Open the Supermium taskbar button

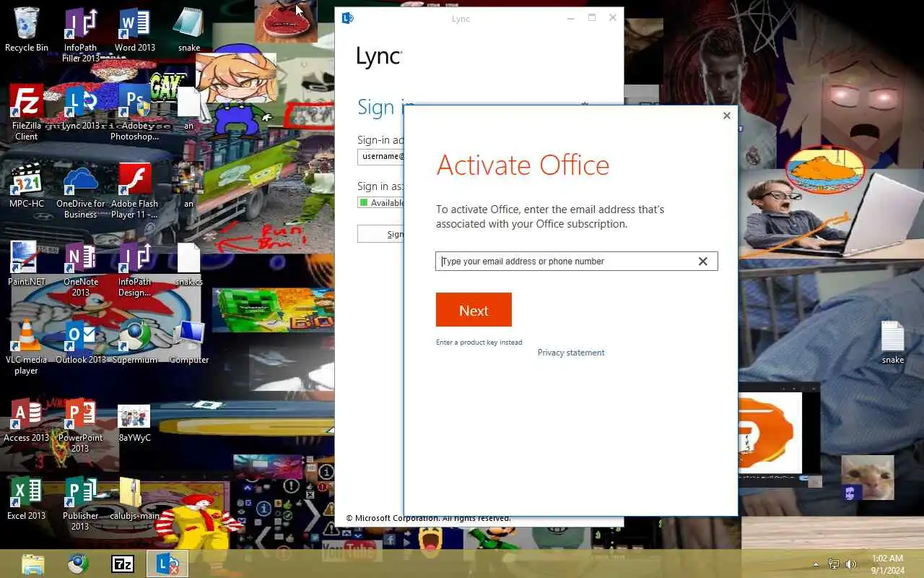[x=78, y=564]
